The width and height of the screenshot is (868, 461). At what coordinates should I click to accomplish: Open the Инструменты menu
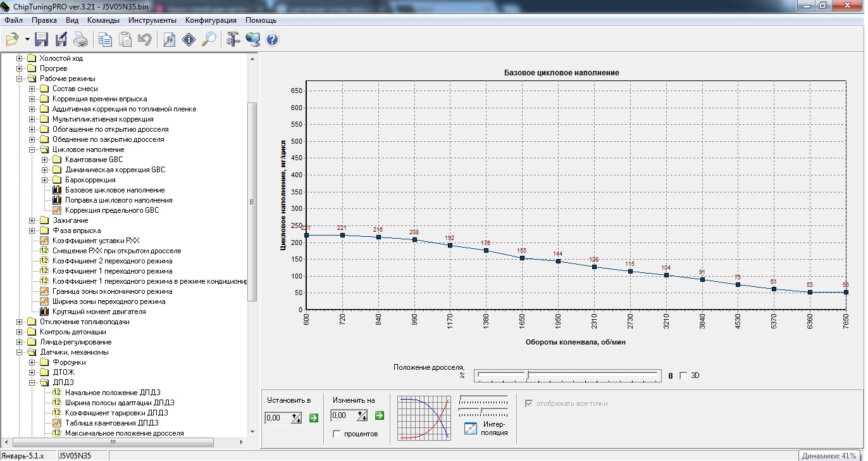(x=152, y=20)
